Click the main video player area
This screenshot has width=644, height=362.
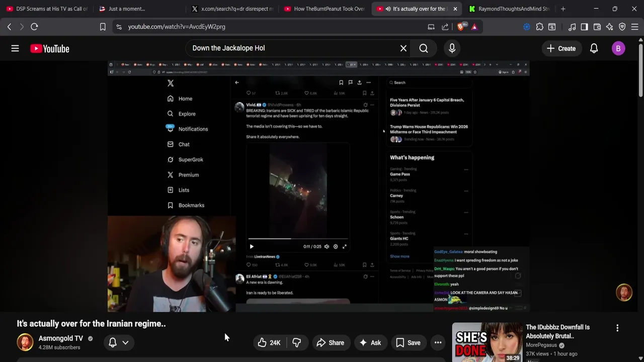coord(318,186)
